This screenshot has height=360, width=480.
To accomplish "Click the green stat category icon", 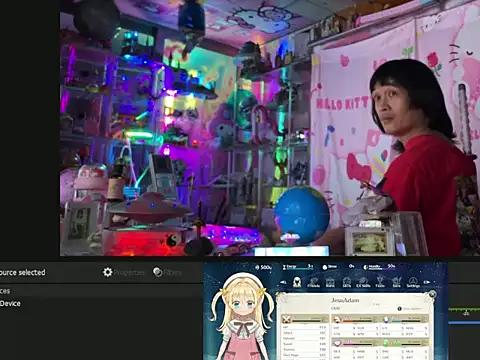I will pos(386,343).
